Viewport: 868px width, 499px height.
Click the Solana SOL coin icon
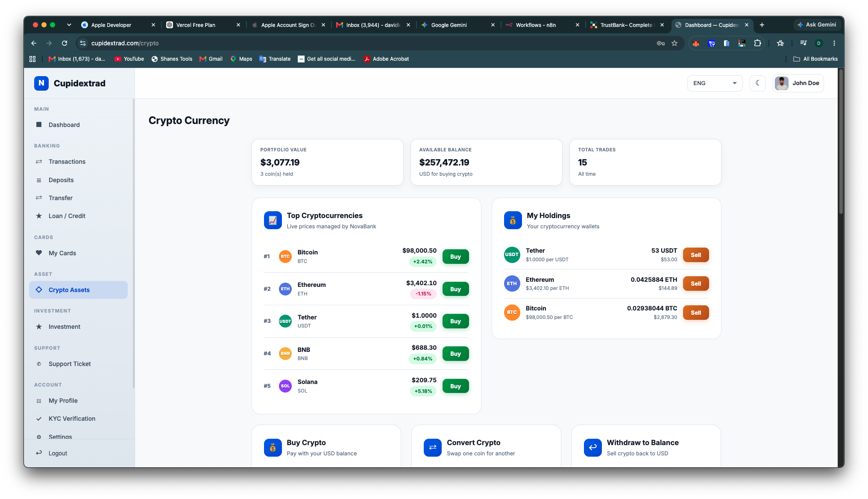pos(285,386)
